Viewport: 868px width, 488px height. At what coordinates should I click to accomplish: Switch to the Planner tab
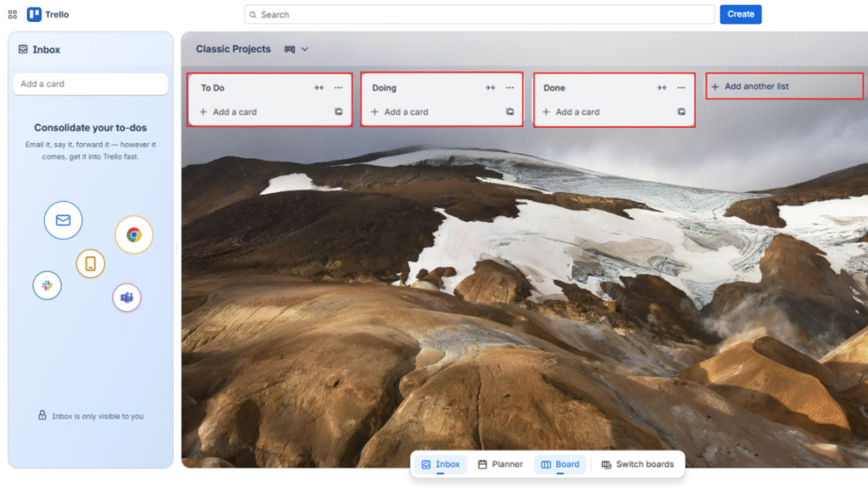click(501, 464)
